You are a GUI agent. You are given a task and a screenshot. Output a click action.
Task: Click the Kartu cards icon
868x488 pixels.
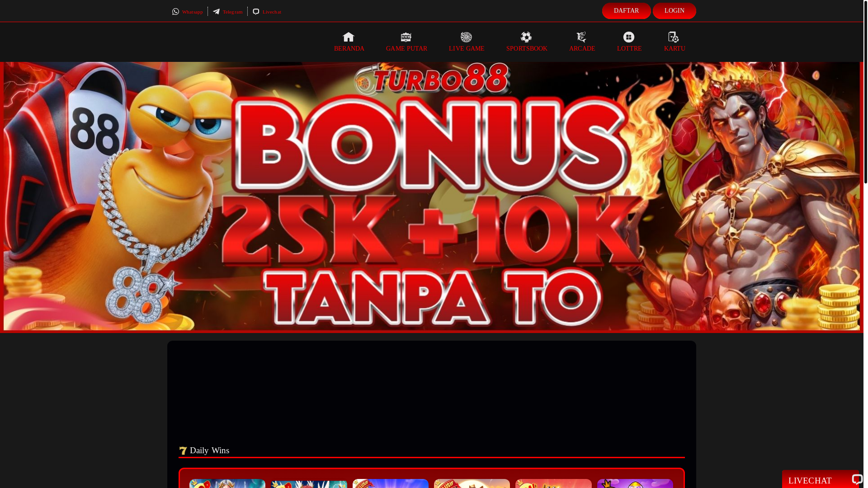pyautogui.click(x=674, y=37)
